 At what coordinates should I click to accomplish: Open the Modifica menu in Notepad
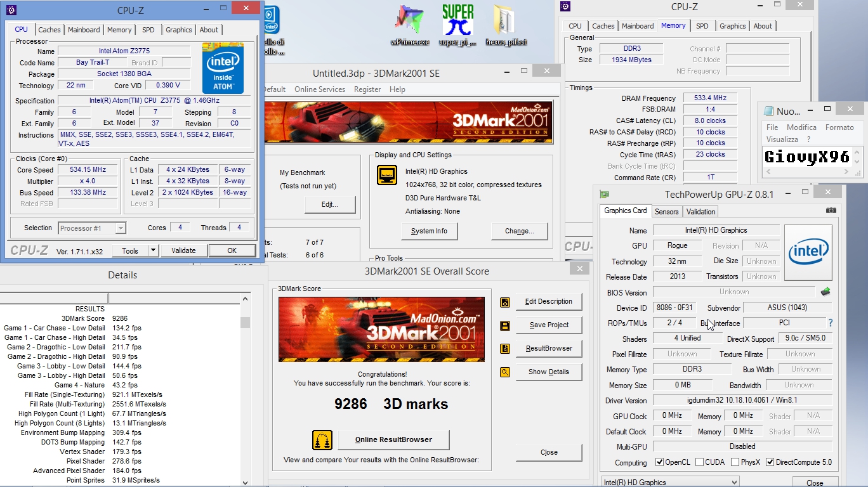[x=801, y=127]
